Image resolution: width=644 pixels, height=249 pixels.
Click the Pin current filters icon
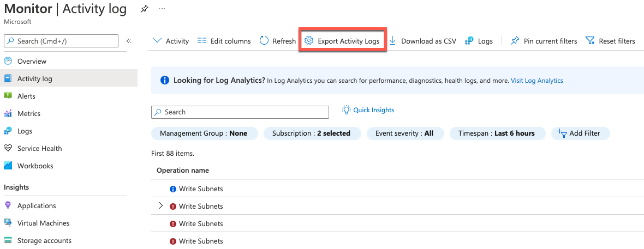[515, 41]
